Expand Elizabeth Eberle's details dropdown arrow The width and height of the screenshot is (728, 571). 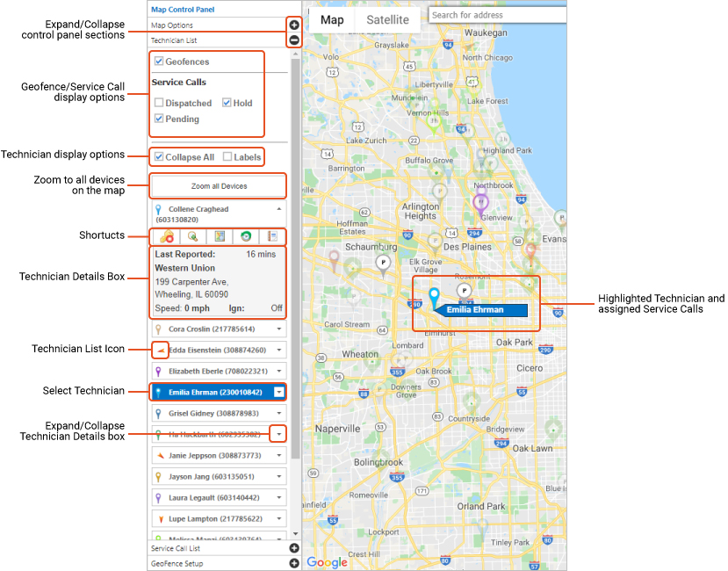(279, 372)
